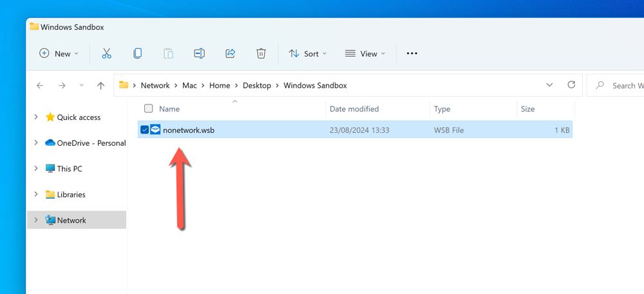Viewport: 644px width, 294px height.
Task: Open Libraries in the sidebar
Action: click(66, 195)
